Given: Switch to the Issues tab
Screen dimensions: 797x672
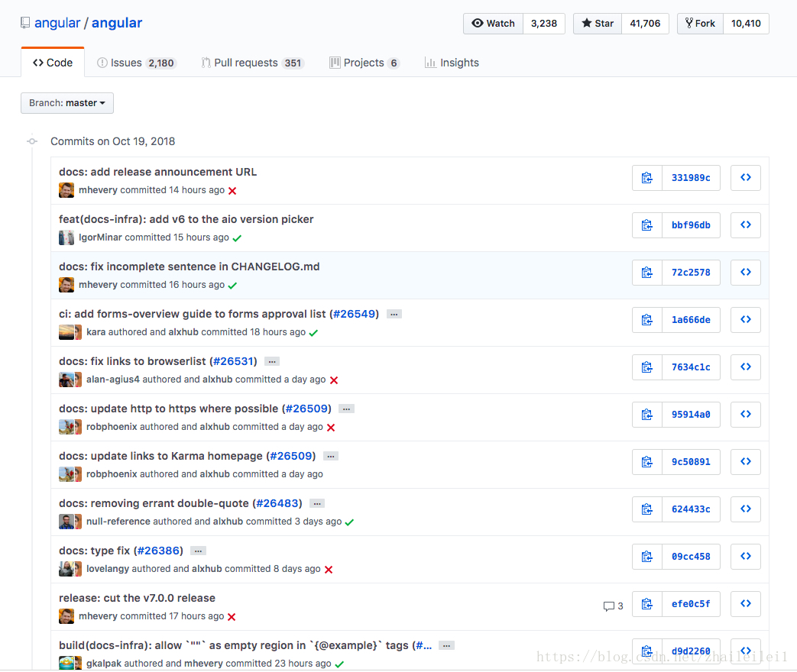Looking at the screenshot, I should point(136,63).
